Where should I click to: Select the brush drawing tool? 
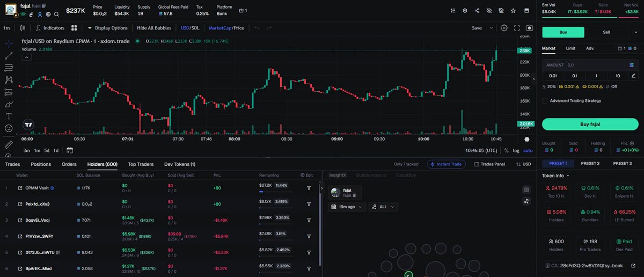9,104
